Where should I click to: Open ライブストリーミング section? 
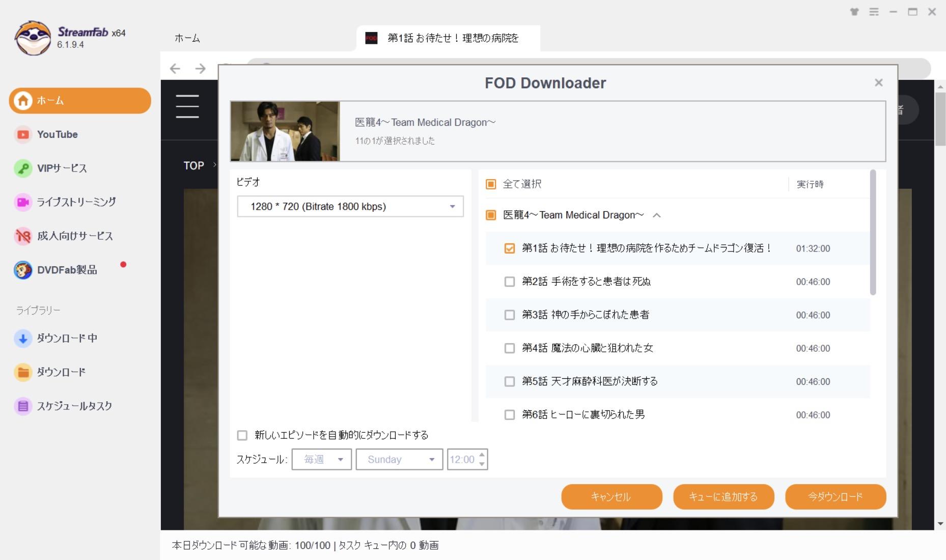coord(65,202)
